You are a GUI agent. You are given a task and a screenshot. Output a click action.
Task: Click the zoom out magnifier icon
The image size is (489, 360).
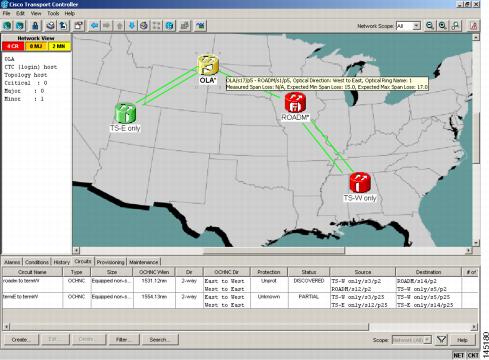[430, 26]
